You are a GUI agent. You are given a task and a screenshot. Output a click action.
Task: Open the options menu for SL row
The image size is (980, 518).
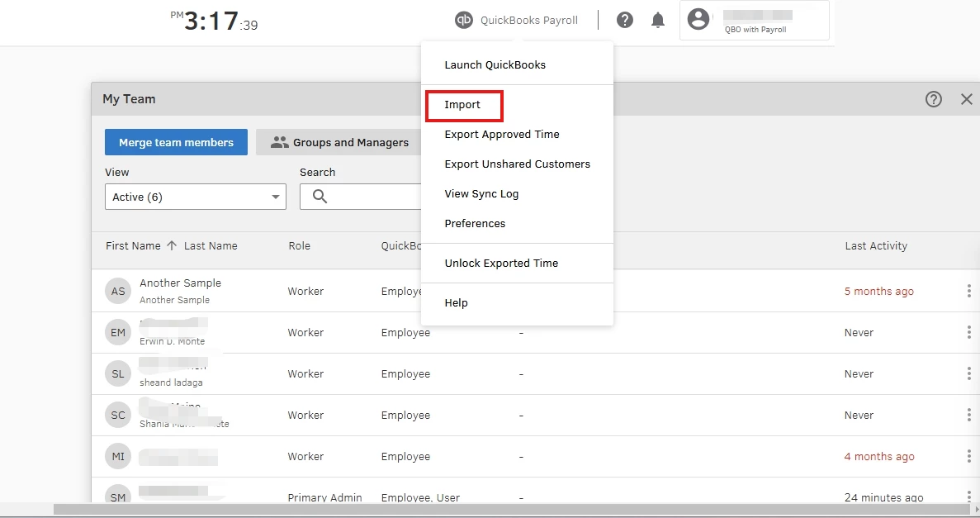[968, 373]
